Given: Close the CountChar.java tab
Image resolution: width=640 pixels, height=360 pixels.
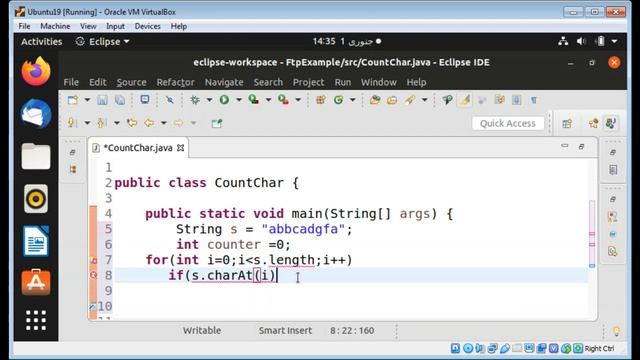Looking at the screenshot, I should pos(180,148).
